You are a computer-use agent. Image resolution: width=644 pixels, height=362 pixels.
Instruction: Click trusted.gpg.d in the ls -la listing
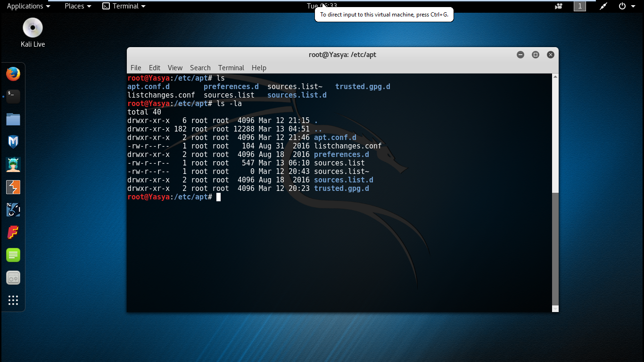tap(341, 189)
